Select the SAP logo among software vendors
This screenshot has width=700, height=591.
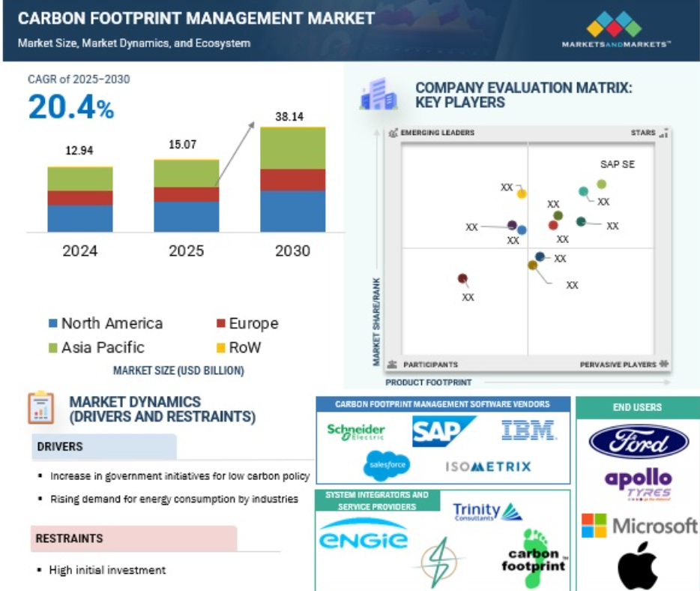444,431
